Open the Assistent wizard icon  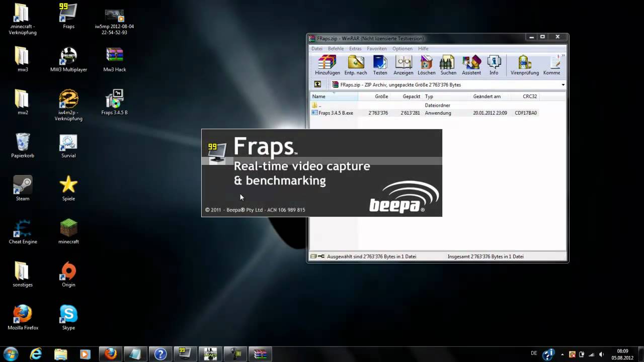471,65
